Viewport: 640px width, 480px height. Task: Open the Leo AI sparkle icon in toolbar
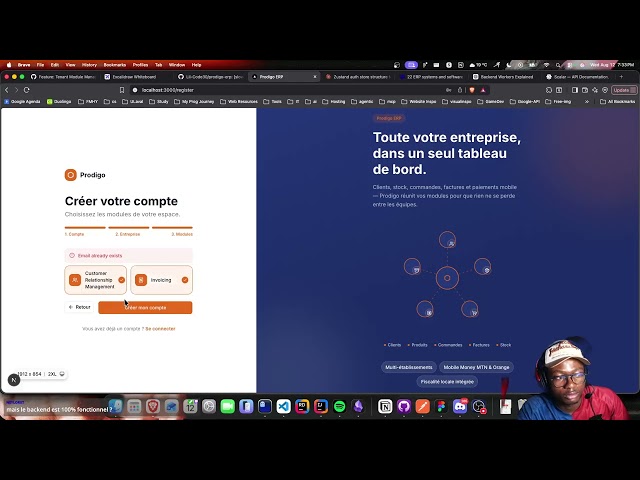[x=595, y=90]
